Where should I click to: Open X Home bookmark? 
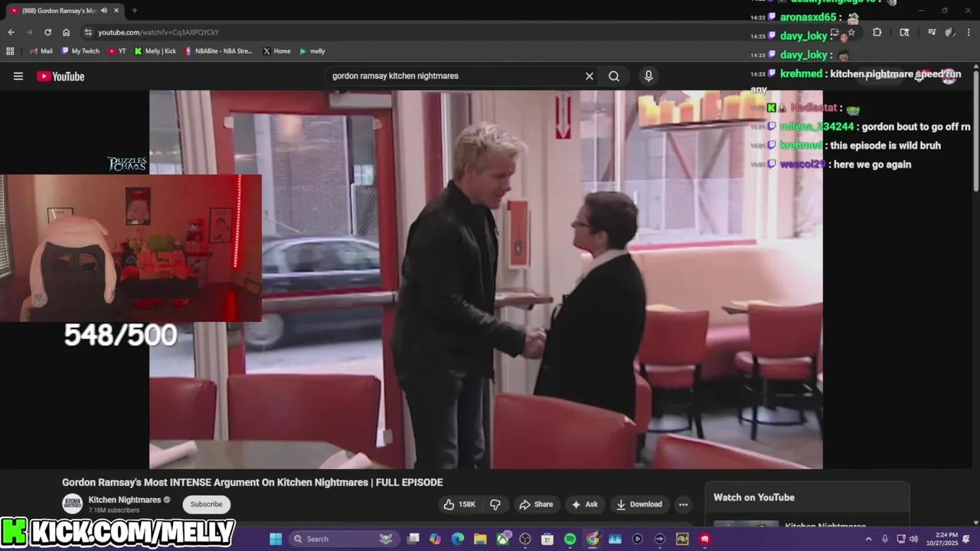276,51
